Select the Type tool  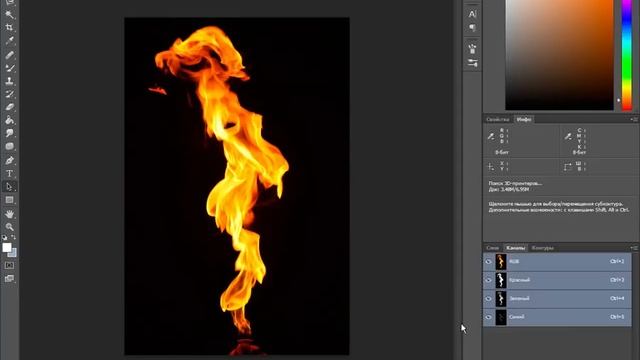pyautogui.click(x=9, y=173)
